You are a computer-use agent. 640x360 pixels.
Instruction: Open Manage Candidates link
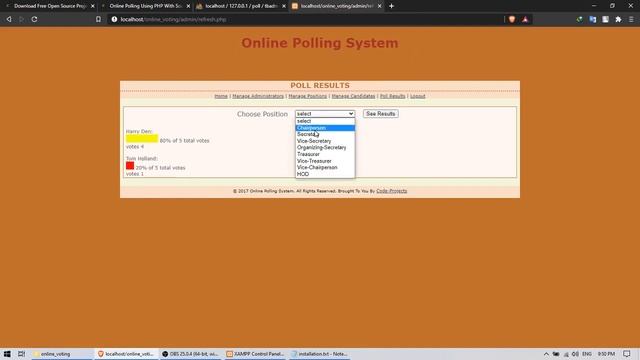click(353, 96)
